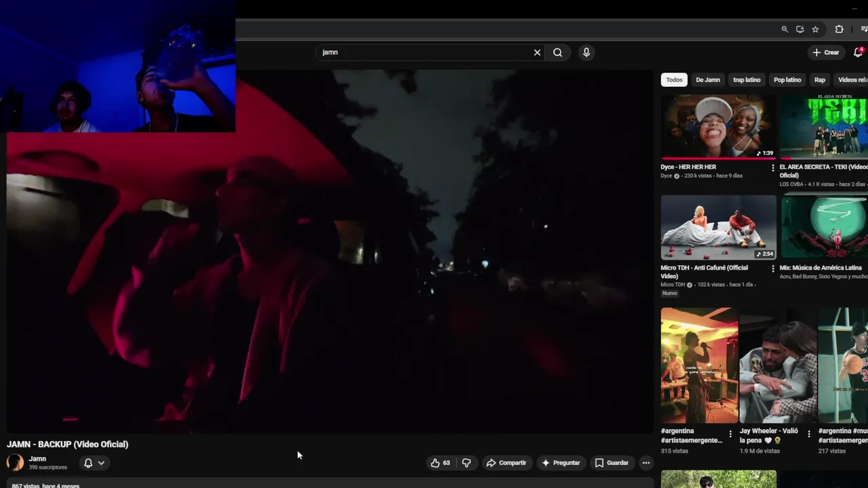
Task: Open more actions three-dot menu under the video
Action: [x=646, y=463]
